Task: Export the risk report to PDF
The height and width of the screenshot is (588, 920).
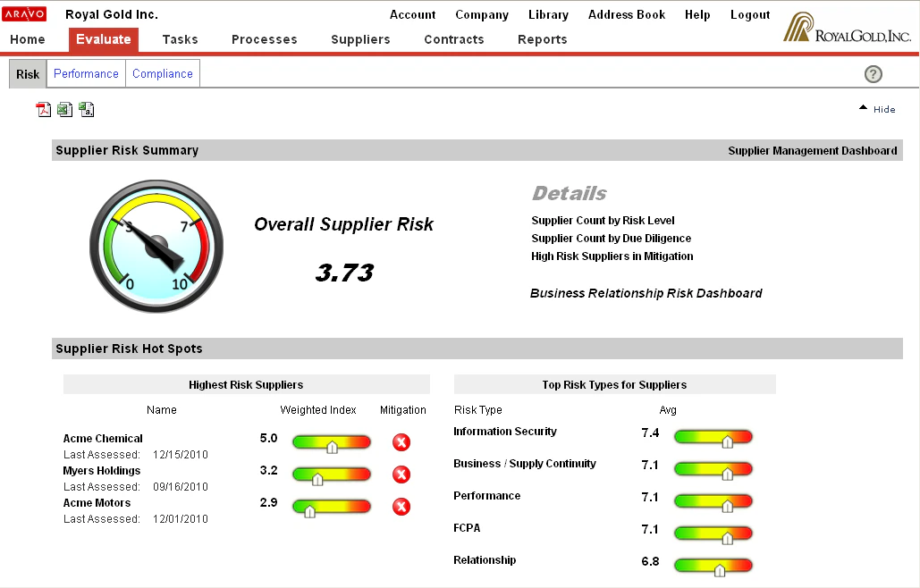Action: (x=43, y=108)
